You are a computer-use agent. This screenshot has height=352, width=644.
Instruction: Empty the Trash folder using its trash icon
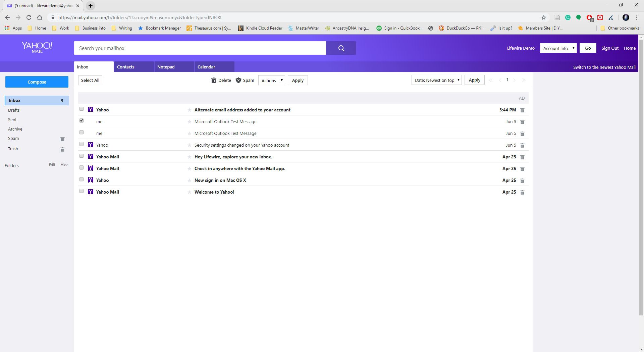click(x=62, y=149)
